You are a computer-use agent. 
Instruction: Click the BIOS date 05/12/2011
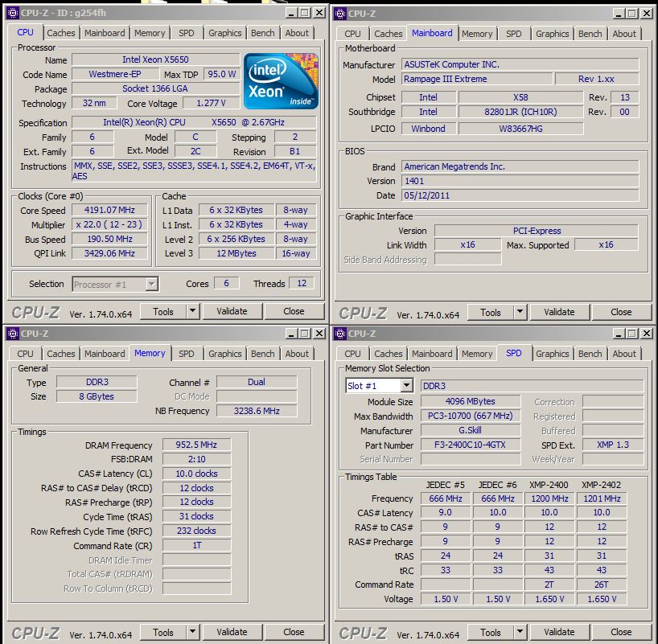(x=520, y=195)
